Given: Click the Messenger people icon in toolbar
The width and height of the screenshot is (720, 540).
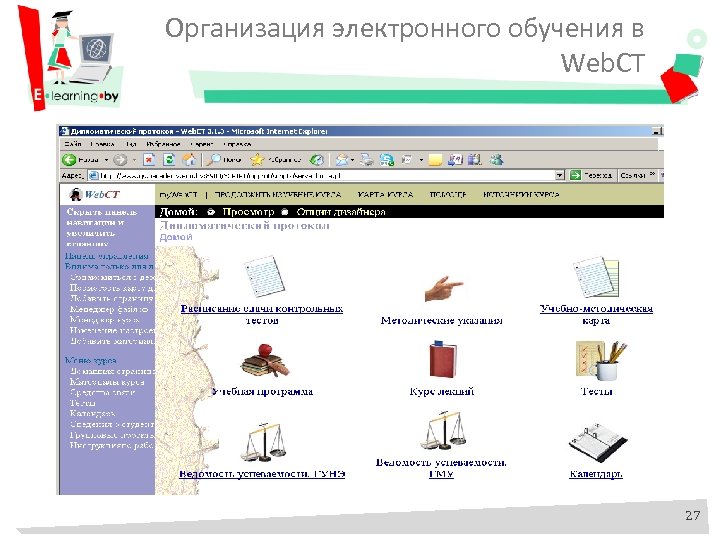Looking at the screenshot, I should (496, 159).
